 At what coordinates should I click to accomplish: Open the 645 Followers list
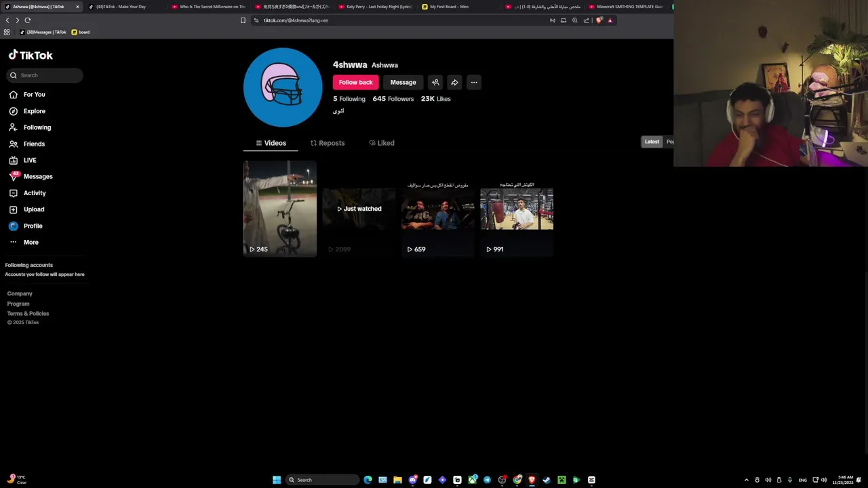tap(393, 99)
